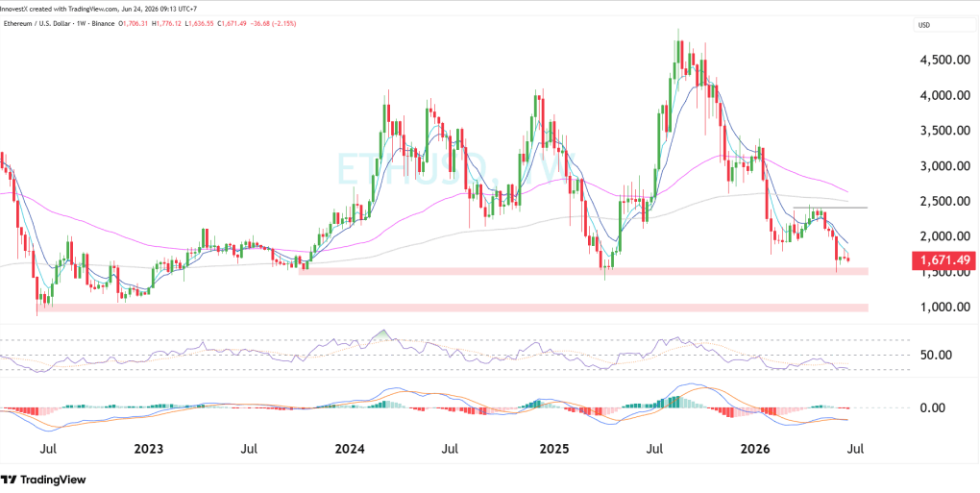The height and width of the screenshot is (493, 980).
Task: Click the 4,500.00 price axis label
Action: point(943,61)
